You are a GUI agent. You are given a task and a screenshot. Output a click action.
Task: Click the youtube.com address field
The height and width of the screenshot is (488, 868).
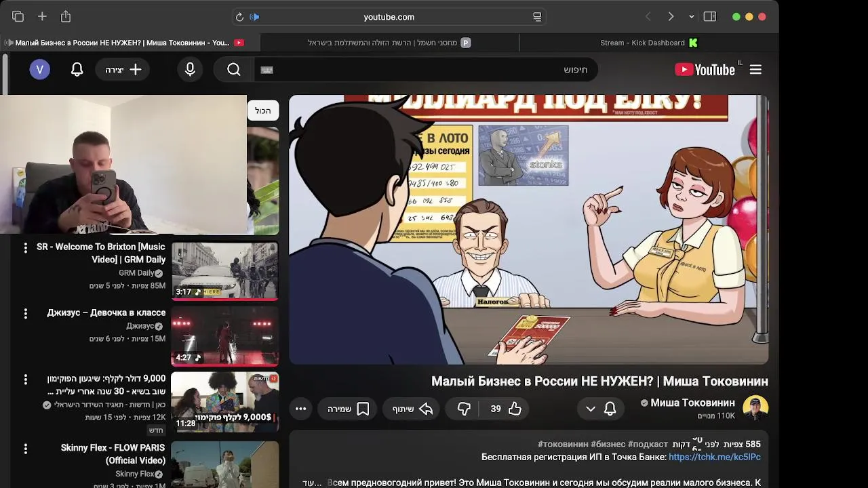389,17
